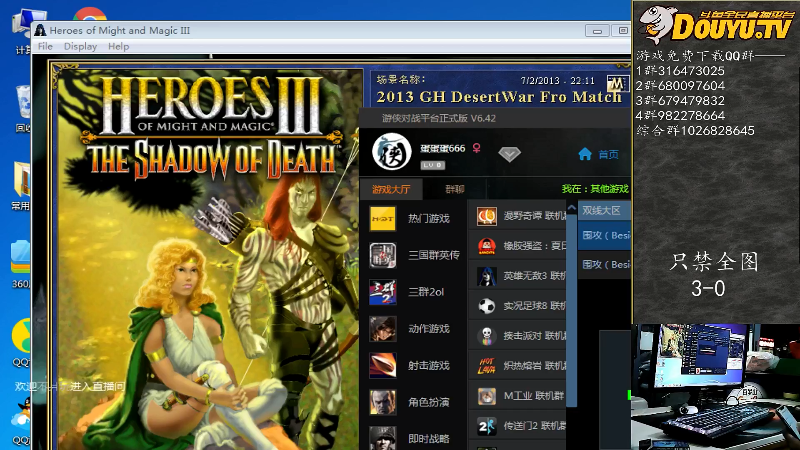Click the 橡胶强盗 bandits icon

click(x=487, y=246)
